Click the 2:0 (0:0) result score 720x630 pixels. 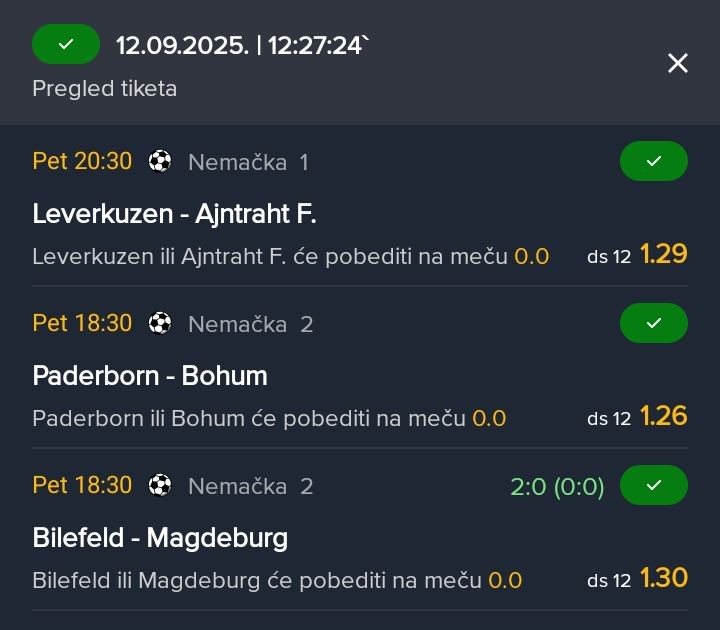[x=557, y=487]
